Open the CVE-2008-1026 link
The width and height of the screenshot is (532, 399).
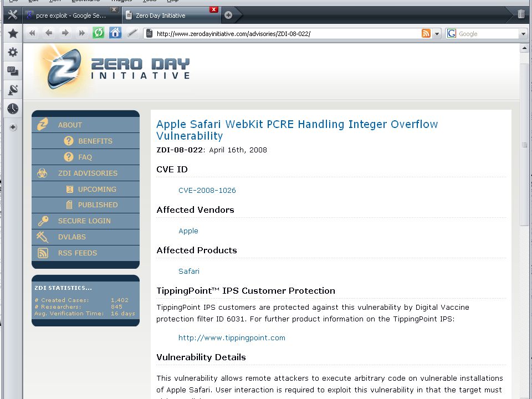pyautogui.click(x=207, y=190)
